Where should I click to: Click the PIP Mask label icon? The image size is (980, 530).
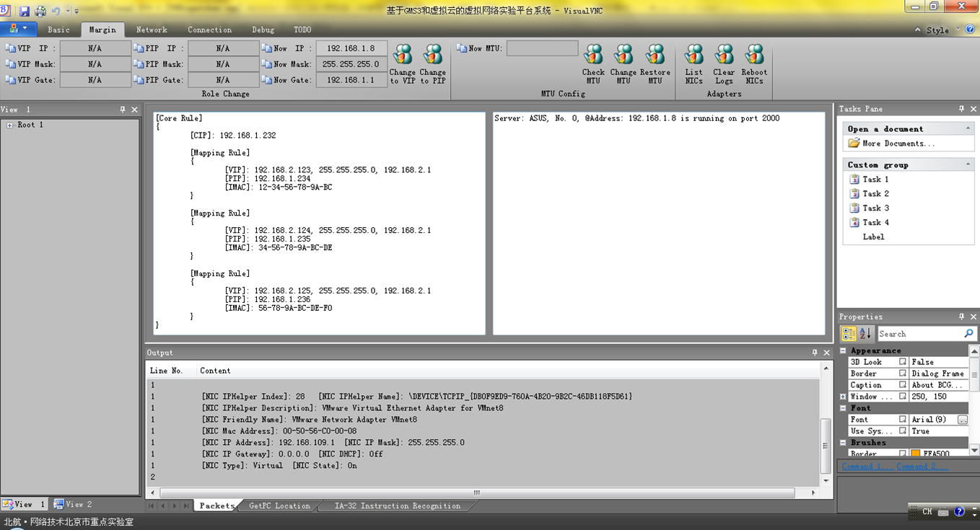click(139, 64)
